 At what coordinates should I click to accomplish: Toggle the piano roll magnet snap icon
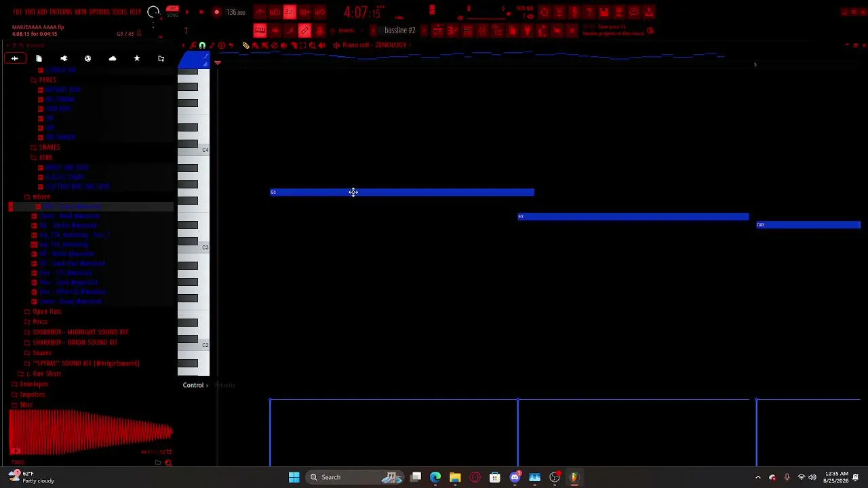pos(202,45)
